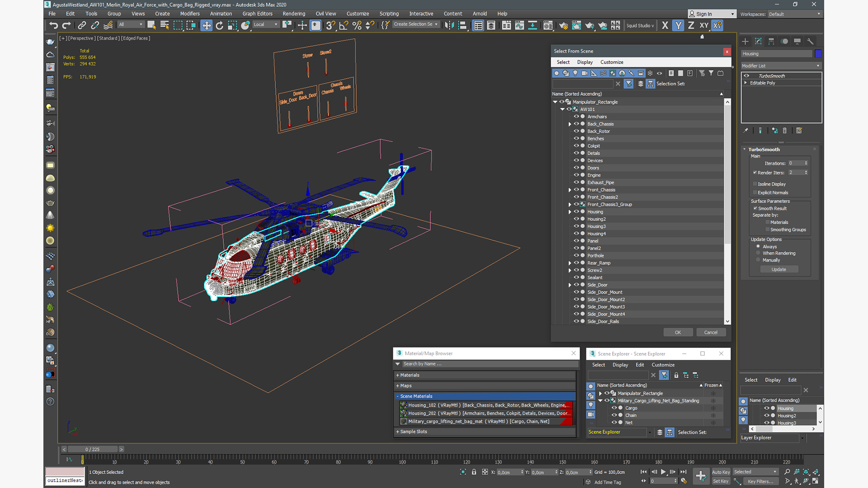This screenshot has width=868, height=488.
Task: Toggle Percent Snap icon
Action: coord(357,25)
